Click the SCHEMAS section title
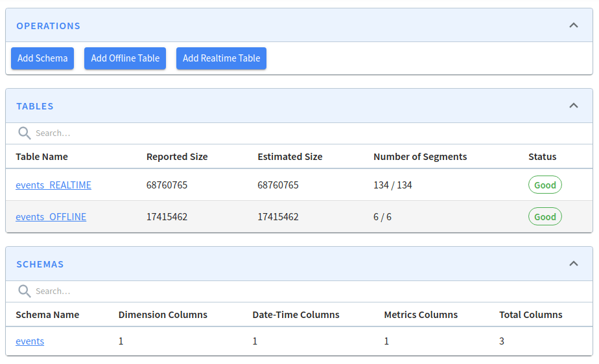Image resolution: width=599 pixels, height=364 pixels. point(40,264)
